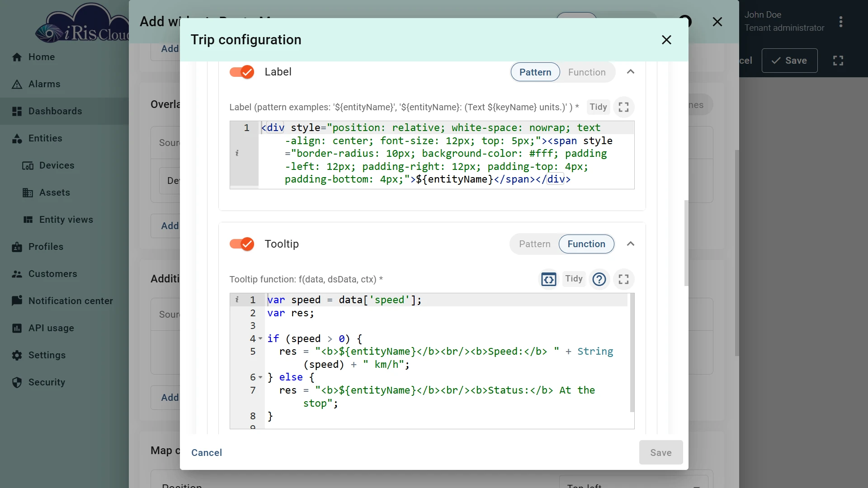Open fullscreen for Label code editor
This screenshot has width=868, height=488.
pos(623,107)
